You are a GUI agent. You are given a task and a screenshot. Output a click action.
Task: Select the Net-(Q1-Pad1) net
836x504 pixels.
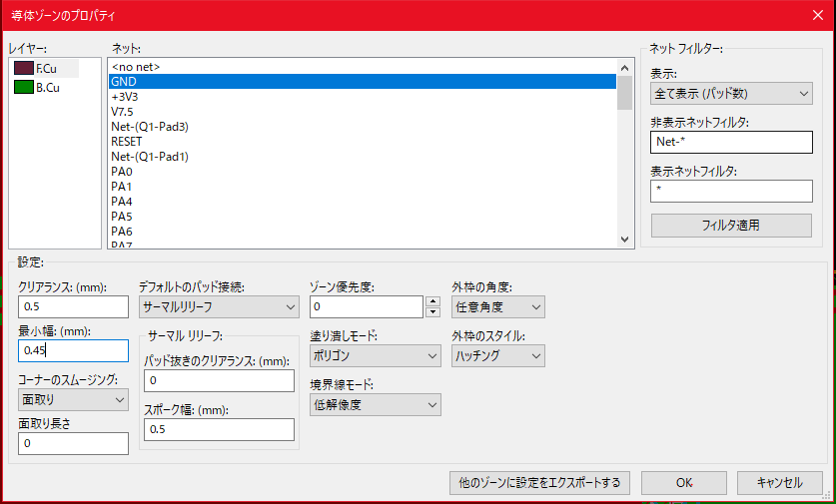363,157
